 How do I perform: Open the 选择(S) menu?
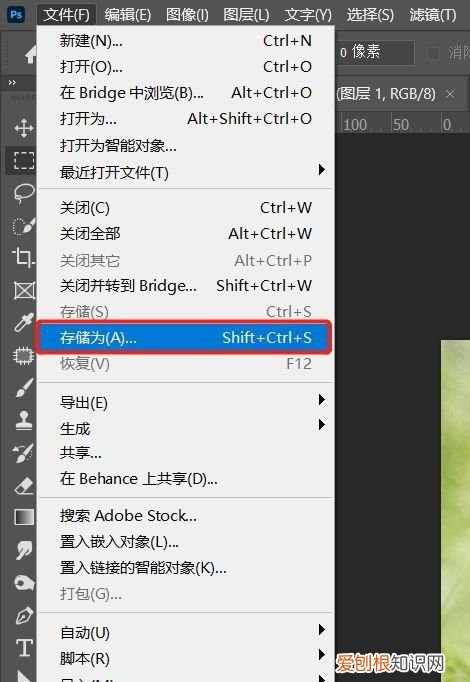pos(370,15)
